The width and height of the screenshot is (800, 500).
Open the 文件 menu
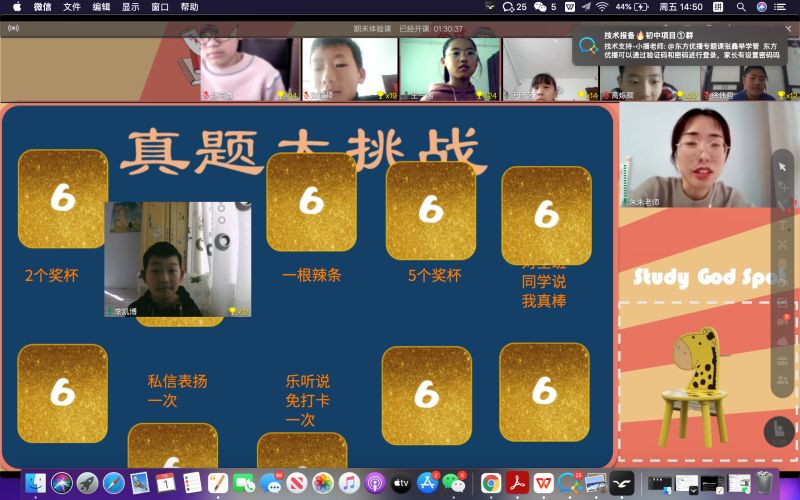[x=72, y=7]
